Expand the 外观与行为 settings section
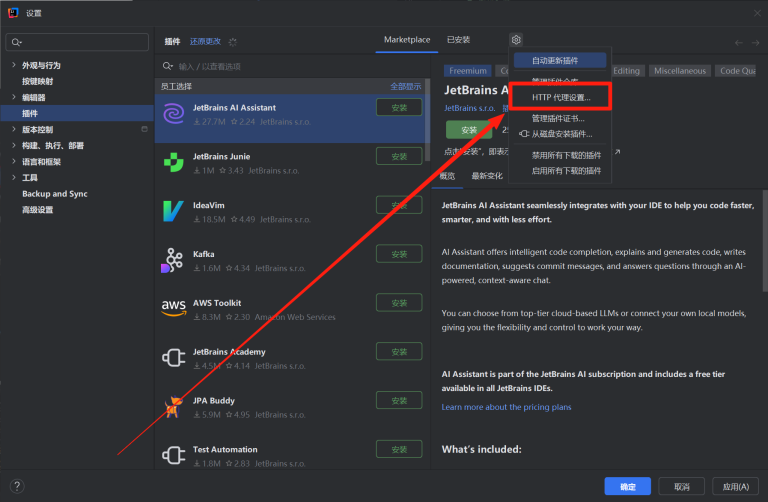The width and height of the screenshot is (768, 502). (13, 65)
